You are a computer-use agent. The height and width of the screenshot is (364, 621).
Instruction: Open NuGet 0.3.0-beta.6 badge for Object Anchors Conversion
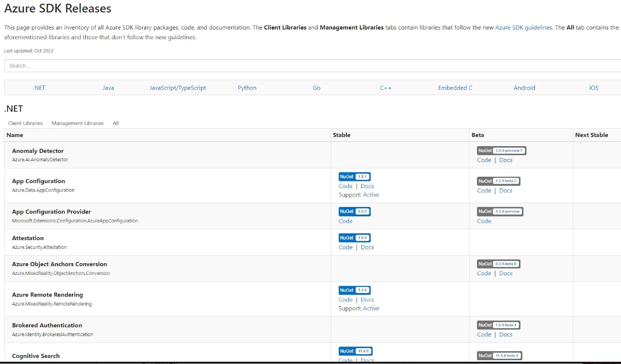click(498, 264)
